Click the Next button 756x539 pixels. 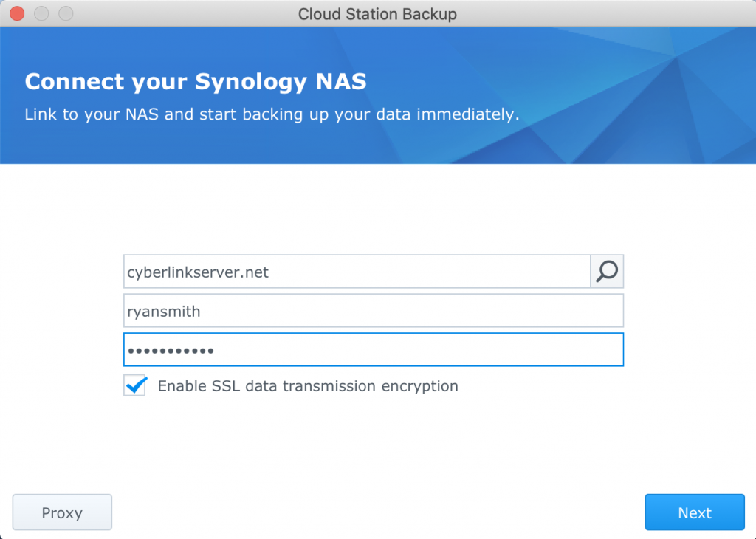694,512
